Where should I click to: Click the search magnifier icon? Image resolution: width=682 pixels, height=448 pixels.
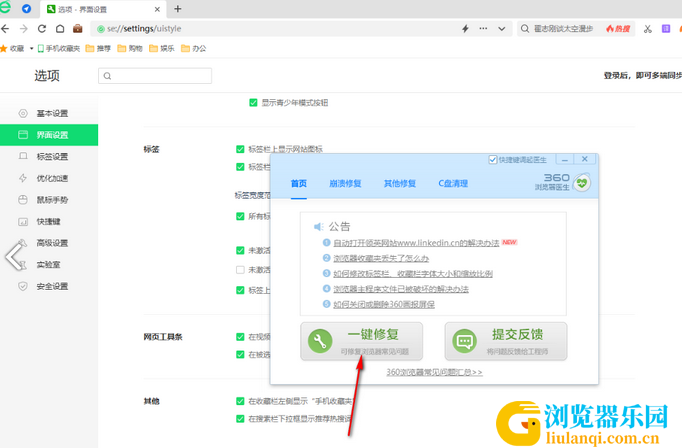[x=525, y=29]
